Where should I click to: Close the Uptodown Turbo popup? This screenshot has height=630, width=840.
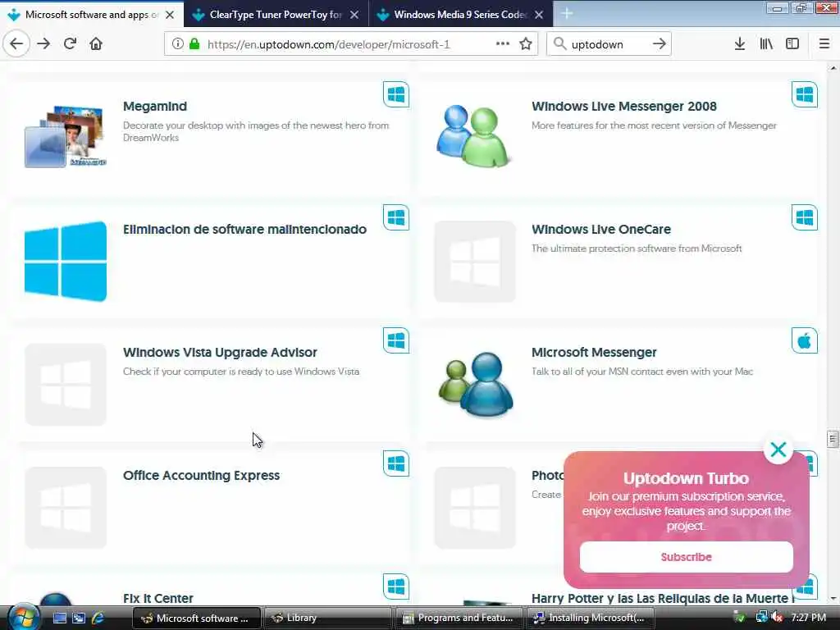click(778, 450)
